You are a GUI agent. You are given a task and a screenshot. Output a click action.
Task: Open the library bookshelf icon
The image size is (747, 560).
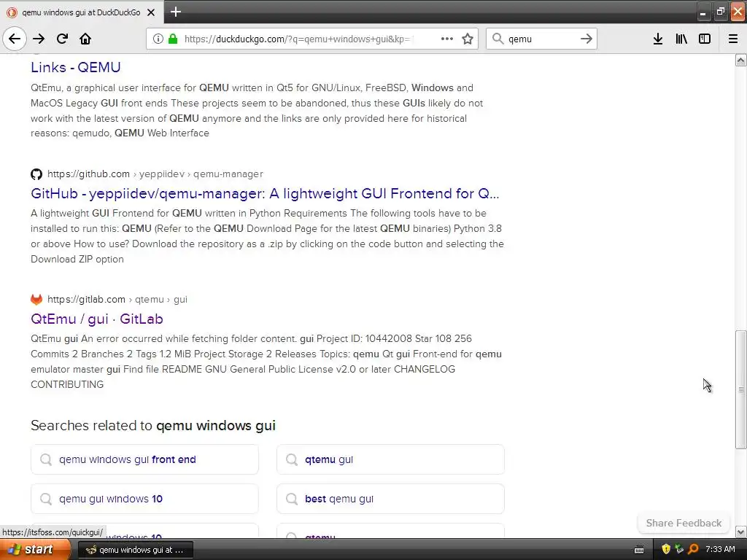[681, 39]
